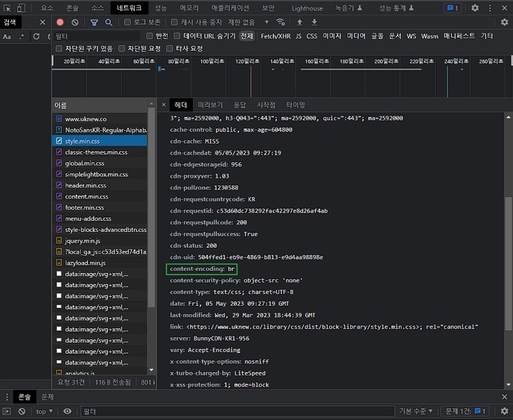Enable 캐시 사용 중지 checkbox
The image size is (513, 420).
pos(174,23)
